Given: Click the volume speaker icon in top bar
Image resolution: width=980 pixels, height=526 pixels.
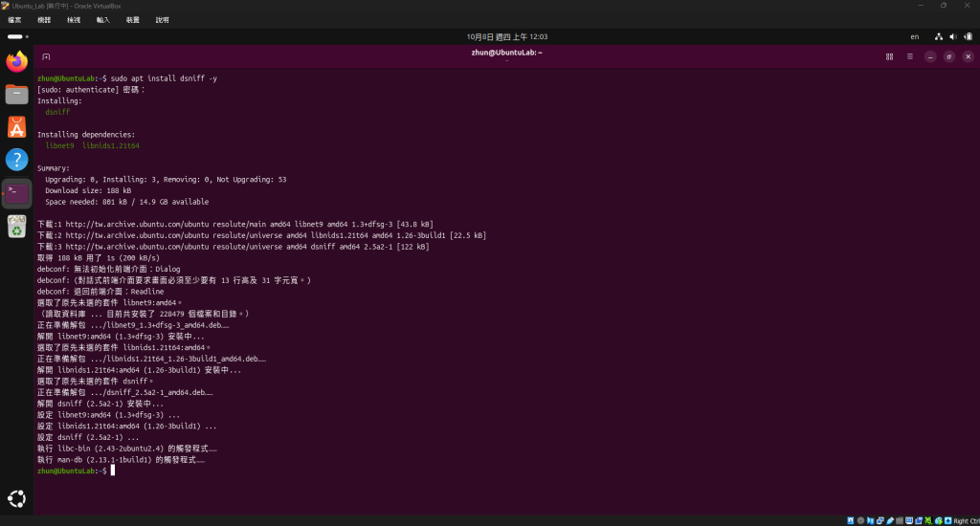Looking at the screenshot, I should [x=953, y=37].
